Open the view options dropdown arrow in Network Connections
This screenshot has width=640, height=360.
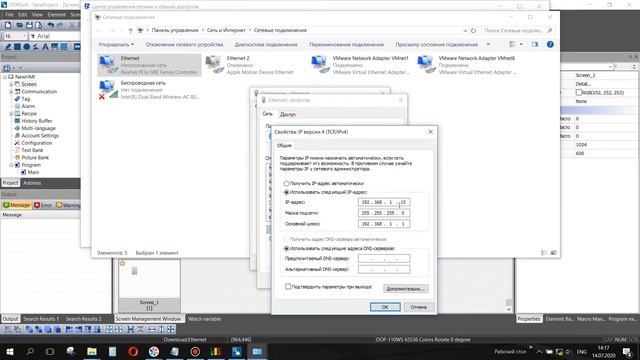521,44
